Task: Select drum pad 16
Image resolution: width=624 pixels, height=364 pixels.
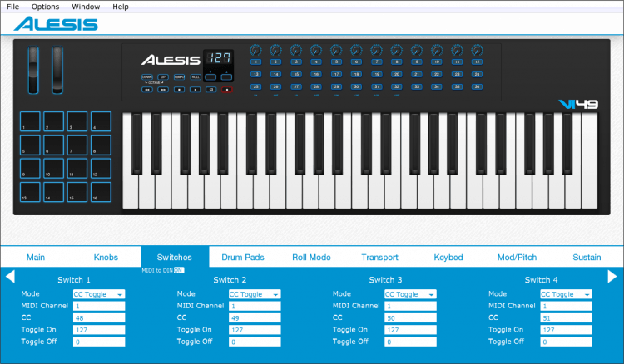Action: [101, 192]
